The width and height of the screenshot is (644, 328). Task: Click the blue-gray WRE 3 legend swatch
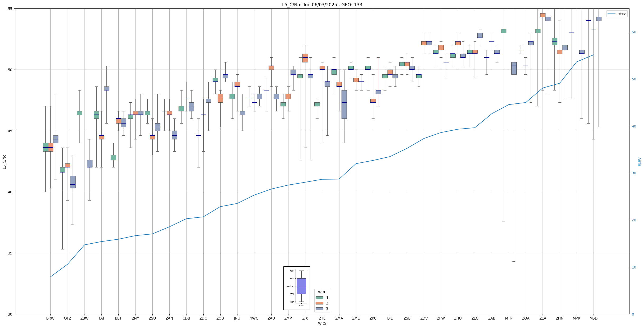(319, 309)
